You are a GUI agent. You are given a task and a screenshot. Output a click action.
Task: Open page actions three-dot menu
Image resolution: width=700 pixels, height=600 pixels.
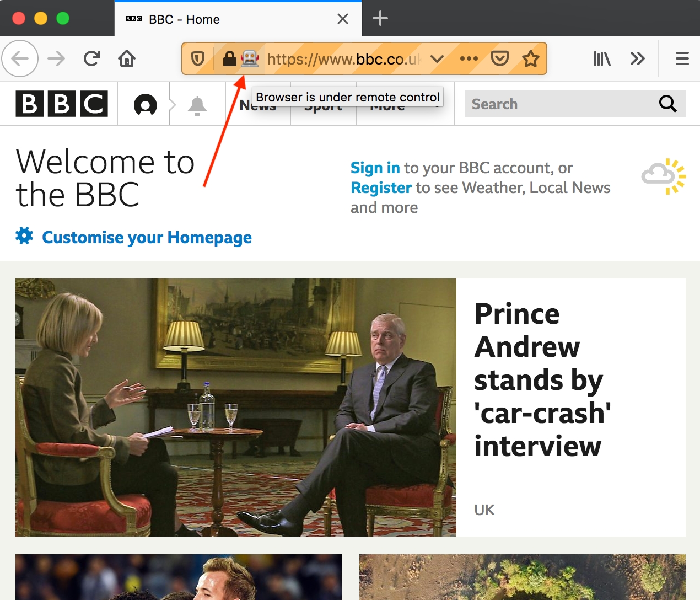[469, 58]
